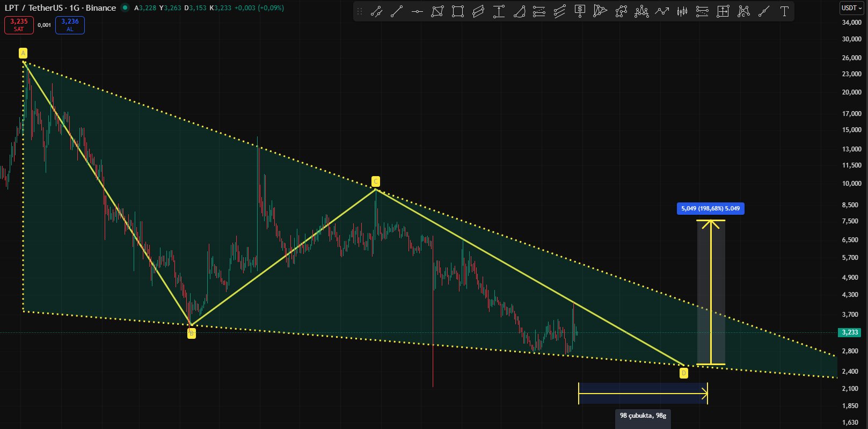Screen dimensions: 868x429
Task: Click the LPT / TetherUS symbol title
Action: coord(60,8)
